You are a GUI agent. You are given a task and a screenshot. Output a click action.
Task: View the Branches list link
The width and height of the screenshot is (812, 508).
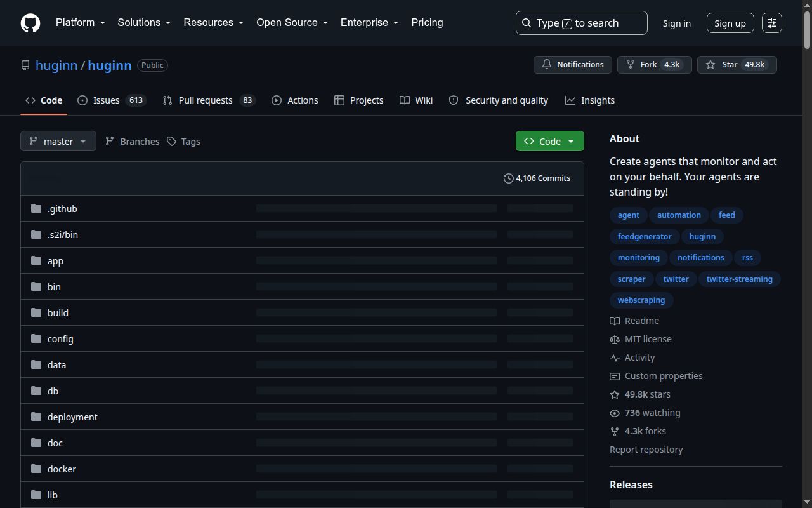click(x=133, y=141)
